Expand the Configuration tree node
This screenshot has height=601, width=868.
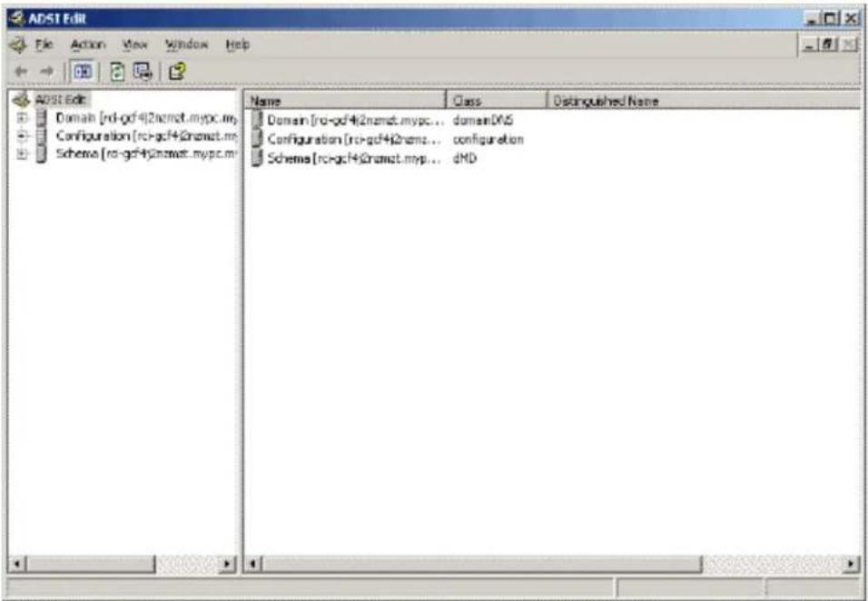(22, 135)
